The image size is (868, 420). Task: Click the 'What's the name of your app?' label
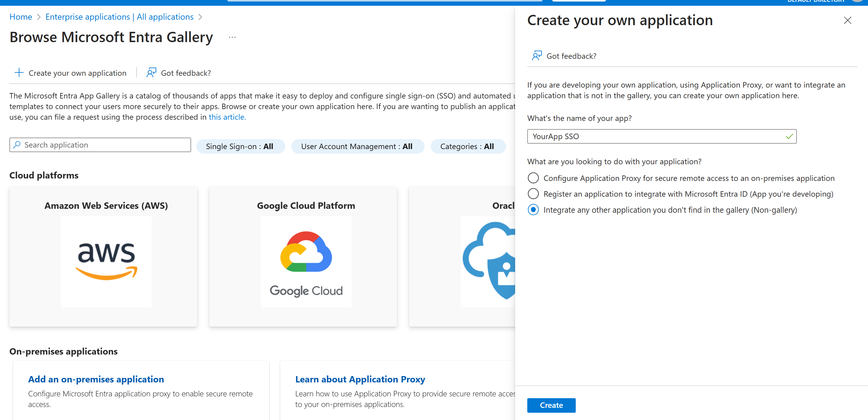pos(579,118)
